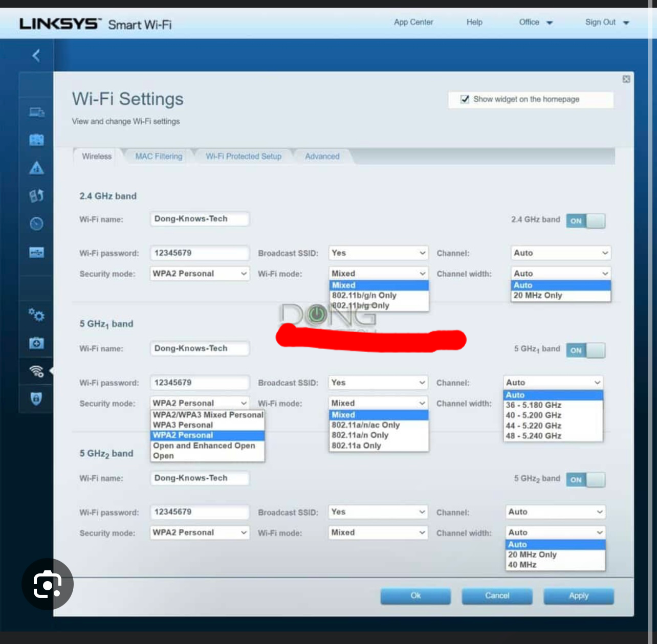Switch to the MAC Filtering tab

tap(159, 157)
